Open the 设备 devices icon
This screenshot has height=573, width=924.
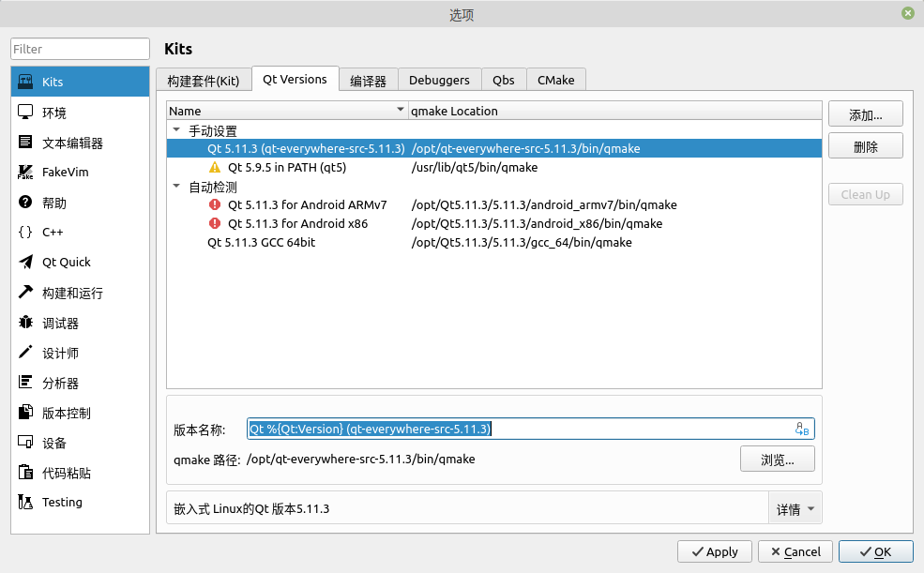click(25, 443)
